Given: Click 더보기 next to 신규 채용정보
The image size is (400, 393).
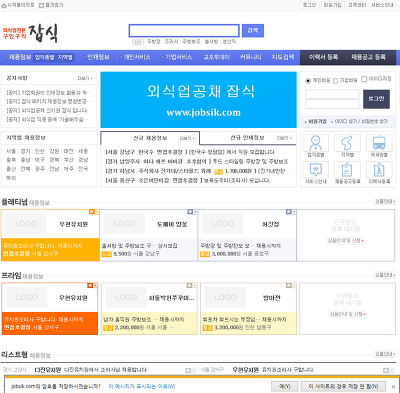Looking at the screenshot, I should pos(187,138).
